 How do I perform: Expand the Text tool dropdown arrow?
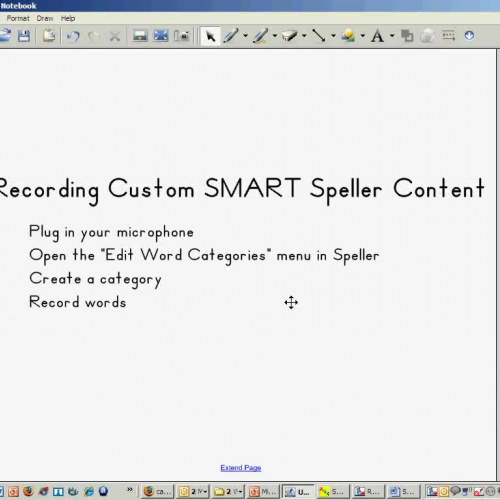click(392, 35)
